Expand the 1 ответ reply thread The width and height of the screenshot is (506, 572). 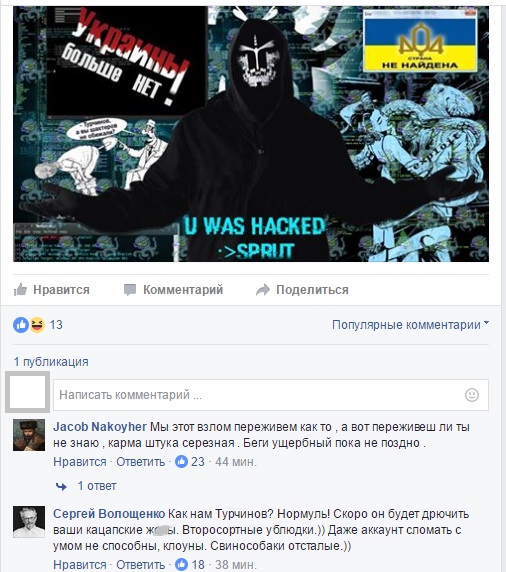click(97, 486)
